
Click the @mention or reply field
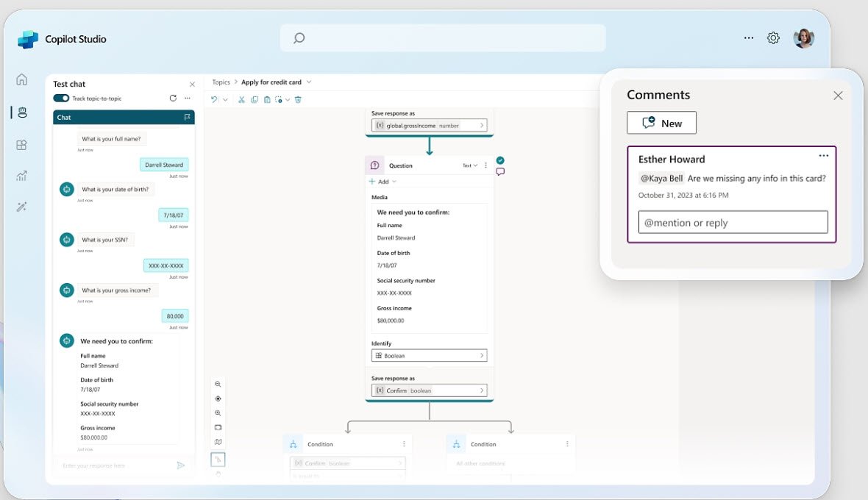click(733, 222)
